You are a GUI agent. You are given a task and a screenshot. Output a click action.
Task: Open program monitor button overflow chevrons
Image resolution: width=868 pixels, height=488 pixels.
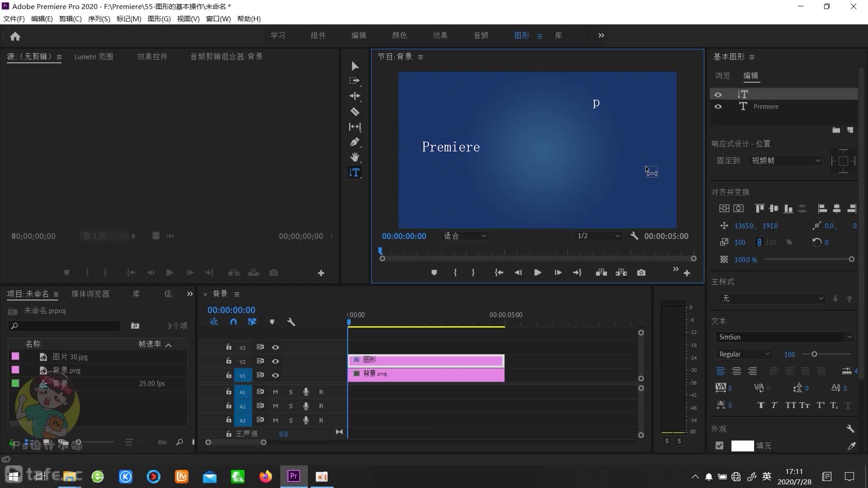(675, 269)
